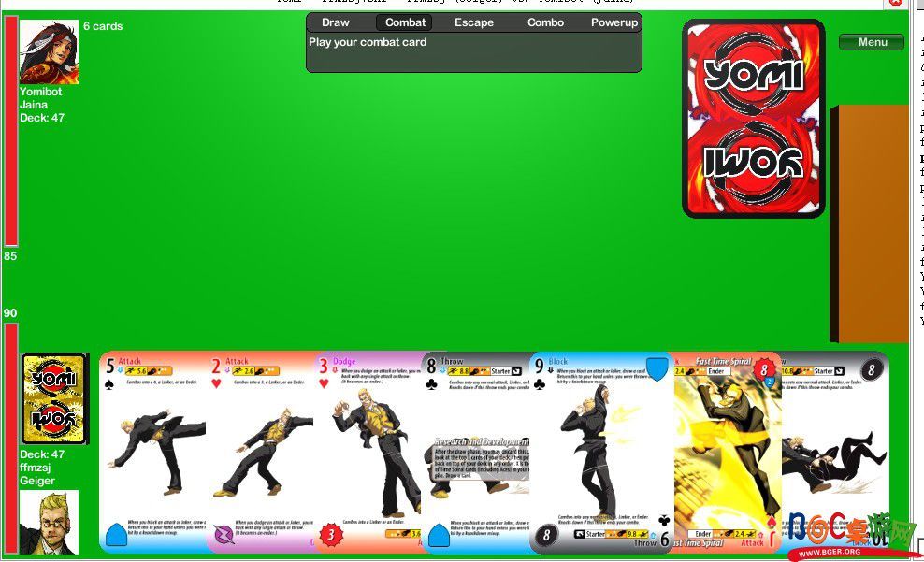Play the 9 of clubs Block card
This screenshot has height=562, width=924.
click(x=601, y=452)
